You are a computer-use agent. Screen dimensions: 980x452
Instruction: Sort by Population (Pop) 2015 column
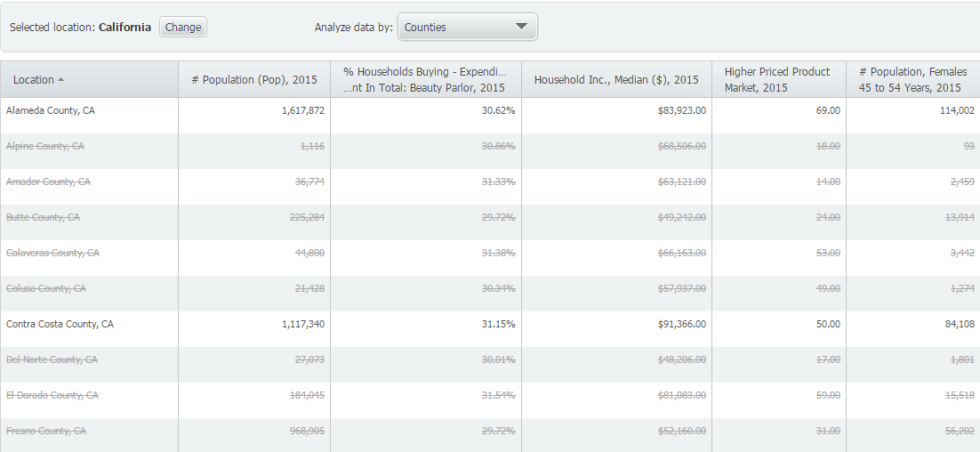[253, 80]
